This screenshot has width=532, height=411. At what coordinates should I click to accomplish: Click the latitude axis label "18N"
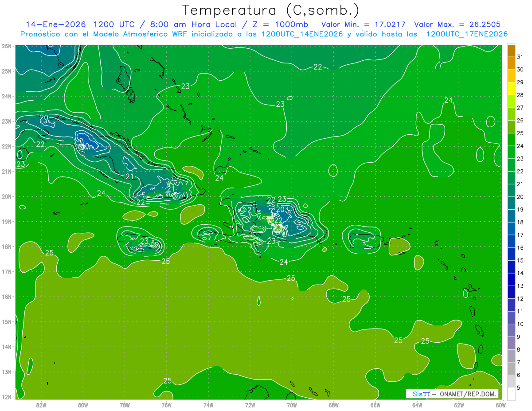pyautogui.click(x=7, y=247)
